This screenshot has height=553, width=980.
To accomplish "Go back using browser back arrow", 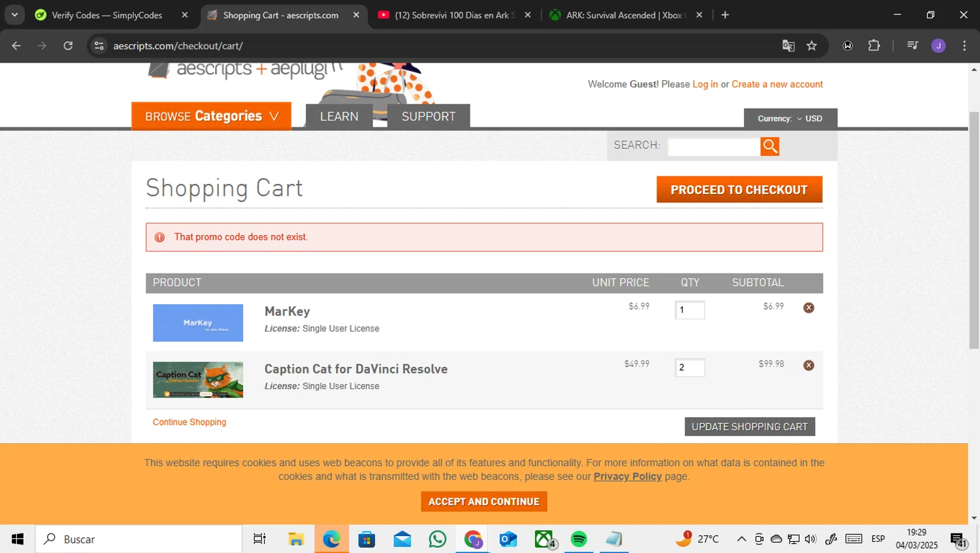I will click(16, 46).
